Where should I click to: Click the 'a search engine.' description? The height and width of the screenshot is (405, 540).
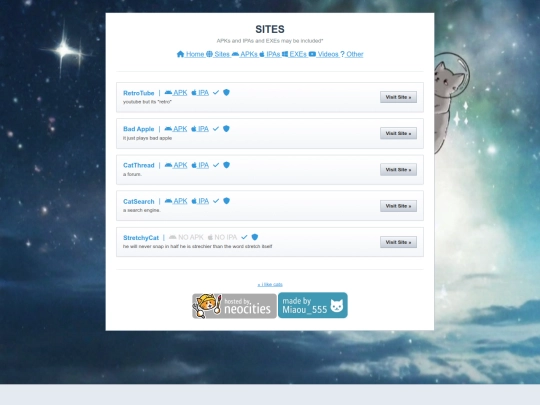(142, 210)
